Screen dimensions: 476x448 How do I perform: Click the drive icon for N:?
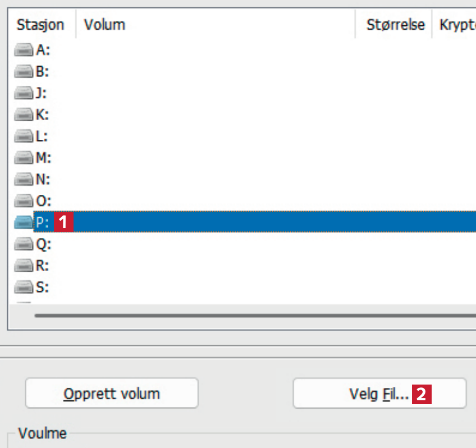24,180
